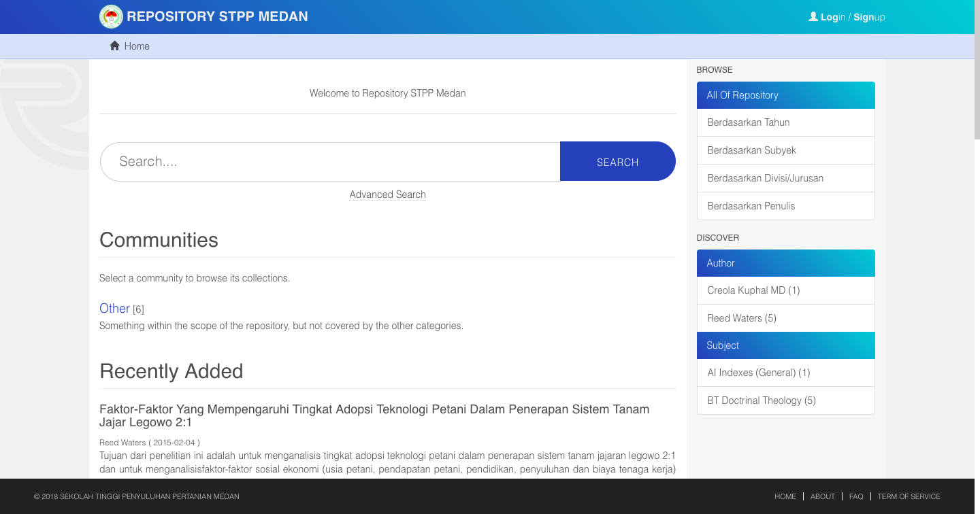This screenshot has width=980, height=514.
Task: Open the Signup link
Action: (x=869, y=17)
